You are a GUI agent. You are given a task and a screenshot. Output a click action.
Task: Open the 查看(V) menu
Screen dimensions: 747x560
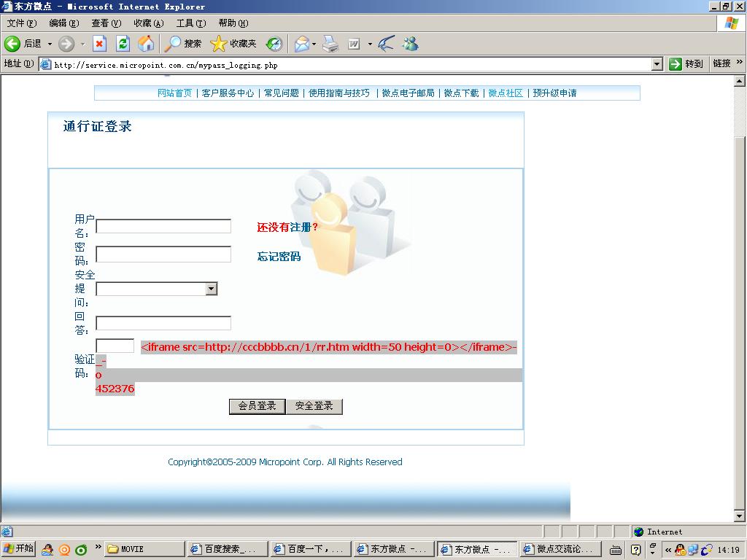coord(106,23)
